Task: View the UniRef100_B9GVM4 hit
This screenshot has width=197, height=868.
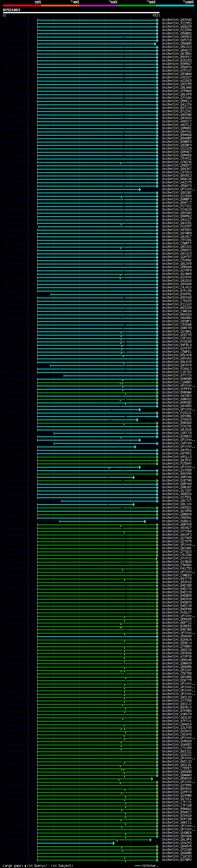Action: point(176,474)
